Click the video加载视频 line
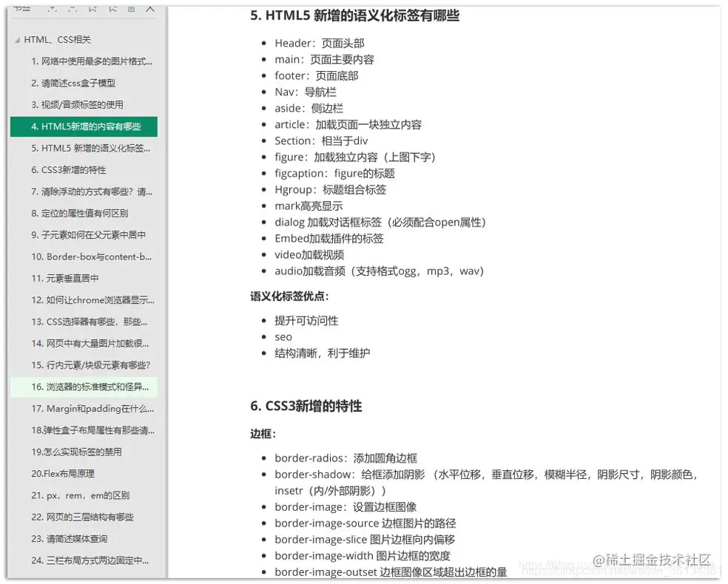728x584 pixels. (309, 254)
